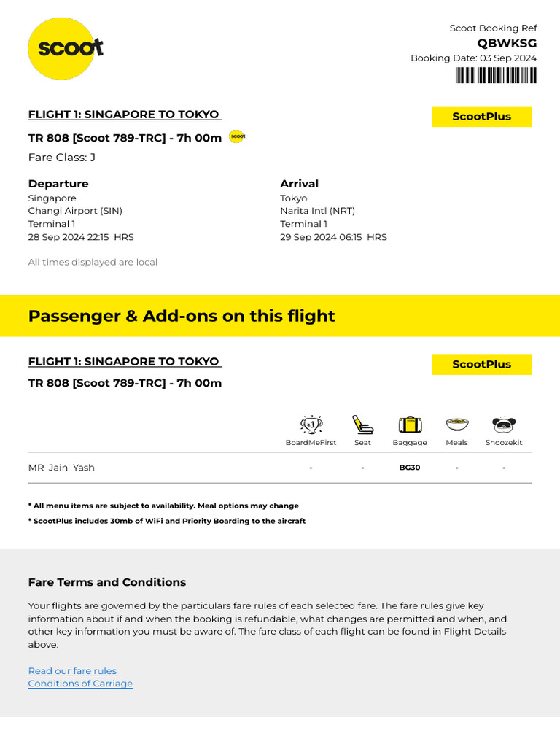Screen dimensions: 560x747
Task: Click the ScootPlus badge below the barcode
Action: (x=481, y=117)
